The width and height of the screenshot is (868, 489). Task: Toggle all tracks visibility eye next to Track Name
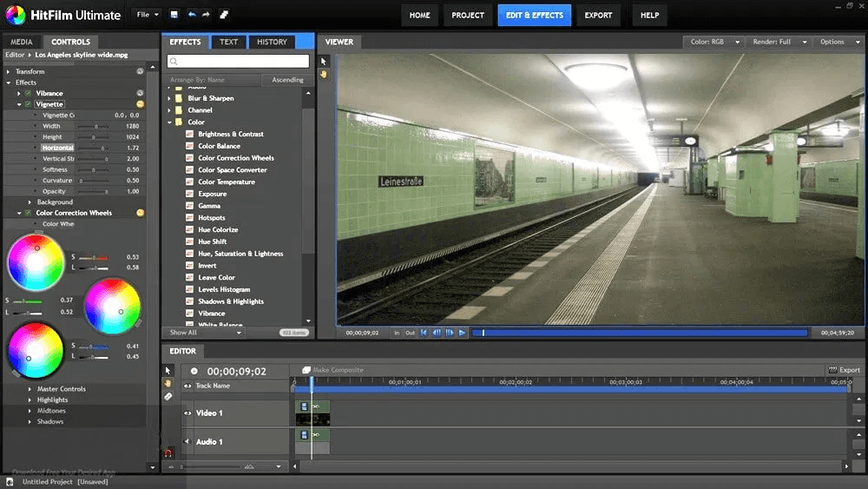[187, 386]
